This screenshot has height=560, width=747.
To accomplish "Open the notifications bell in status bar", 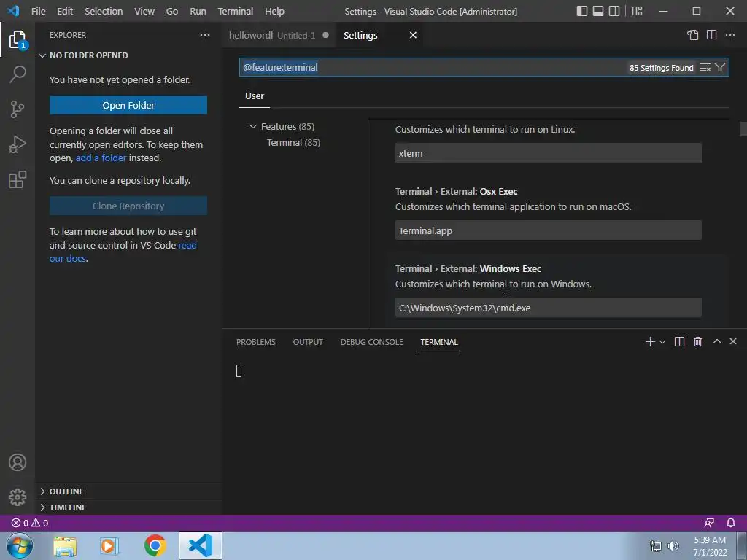I will [x=731, y=523].
